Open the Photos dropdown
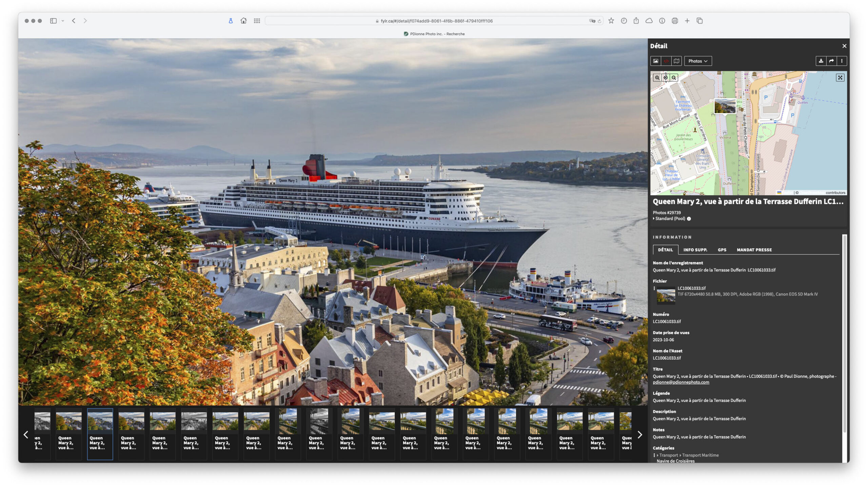 coord(698,61)
